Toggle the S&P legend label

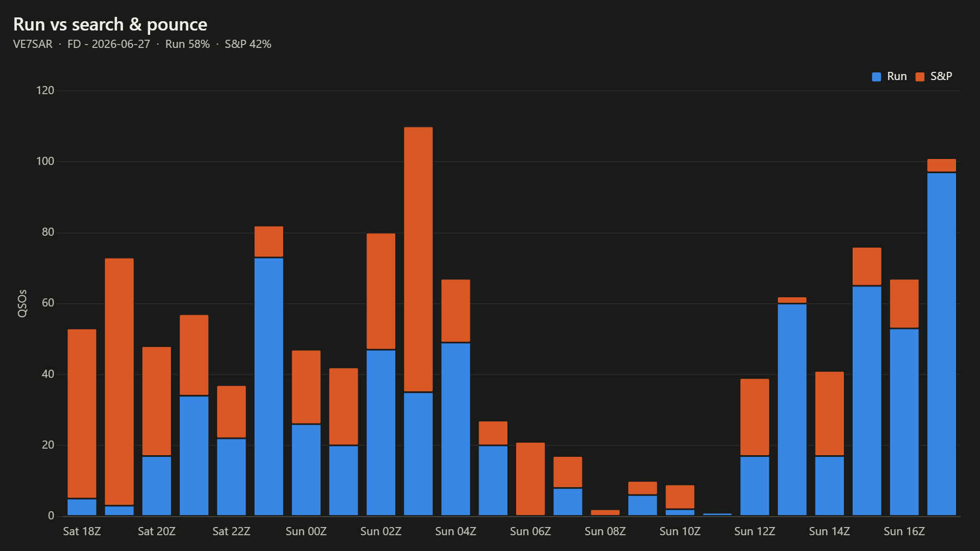click(941, 76)
